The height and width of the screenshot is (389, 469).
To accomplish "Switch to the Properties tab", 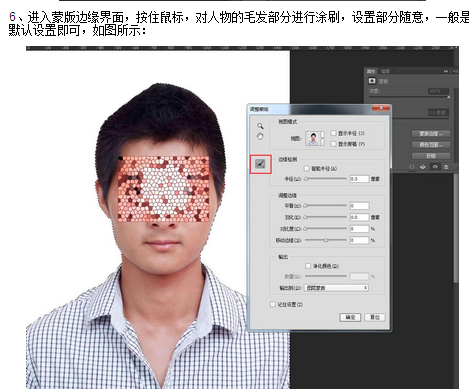I will [x=371, y=71].
